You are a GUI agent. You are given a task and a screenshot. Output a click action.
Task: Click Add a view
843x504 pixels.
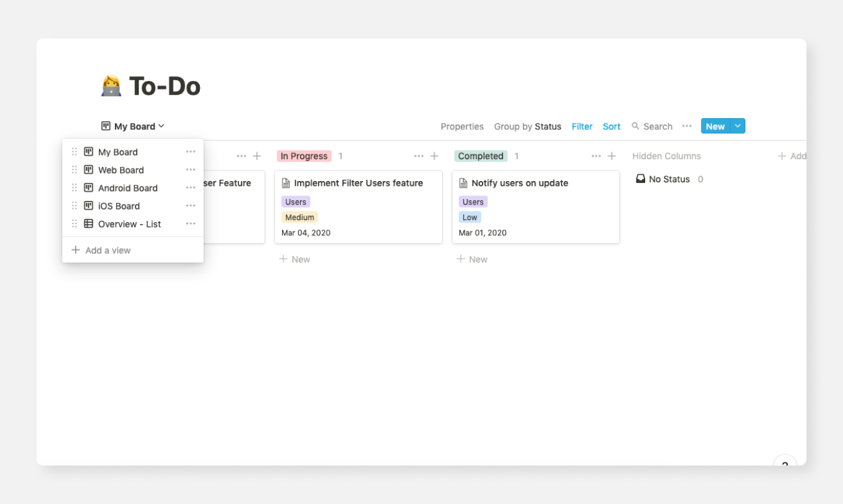(108, 250)
